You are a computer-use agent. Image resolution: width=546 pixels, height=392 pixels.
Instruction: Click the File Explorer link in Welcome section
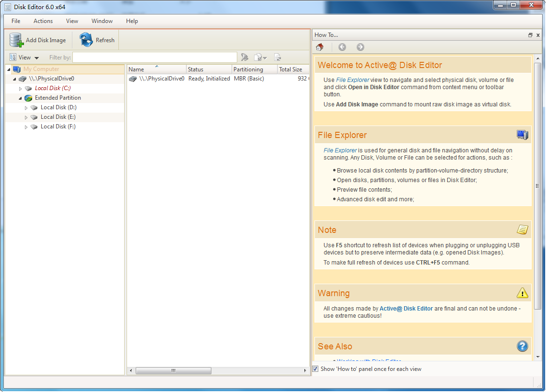coord(352,80)
